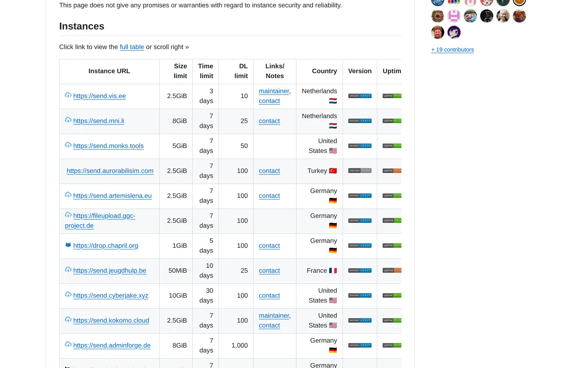This screenshot has width=588, height=368.
Task: Click the Country column header
Action: tap(319, 71)
